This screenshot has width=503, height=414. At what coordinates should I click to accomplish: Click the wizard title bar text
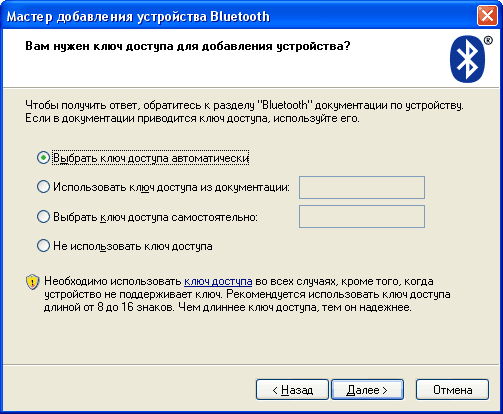pyautogui.click(x=138, y=17)
